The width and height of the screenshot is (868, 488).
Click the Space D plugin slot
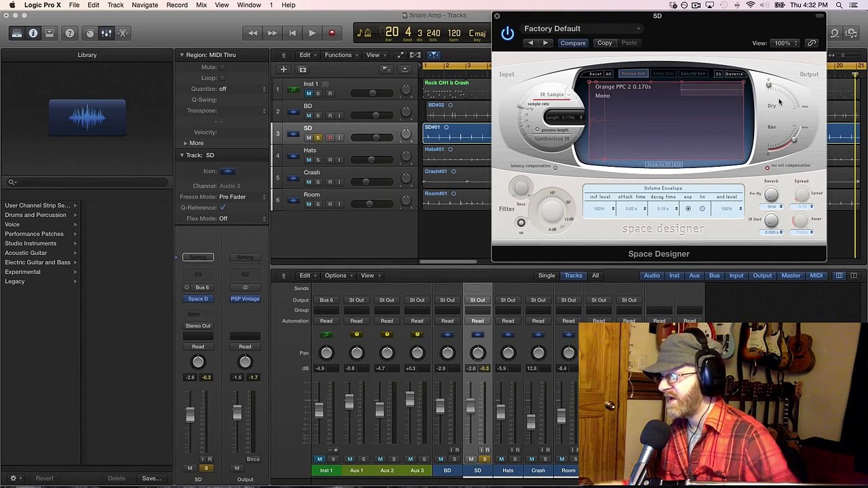coord(198,299)
